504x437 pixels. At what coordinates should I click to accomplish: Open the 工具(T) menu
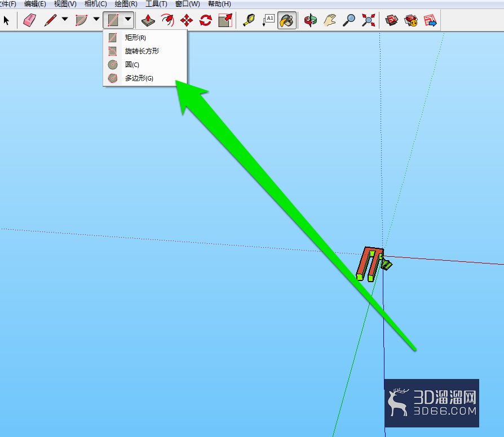coord(156,4)
